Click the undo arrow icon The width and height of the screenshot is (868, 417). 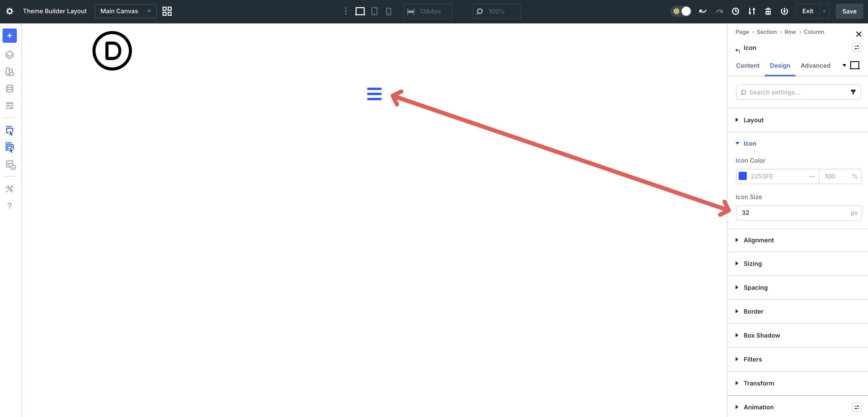click(702, 11)
